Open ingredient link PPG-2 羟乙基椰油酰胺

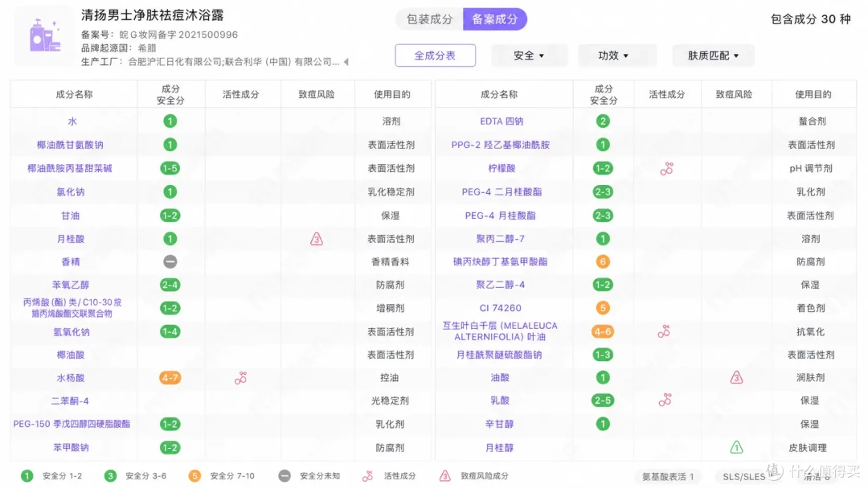point(501,145)
